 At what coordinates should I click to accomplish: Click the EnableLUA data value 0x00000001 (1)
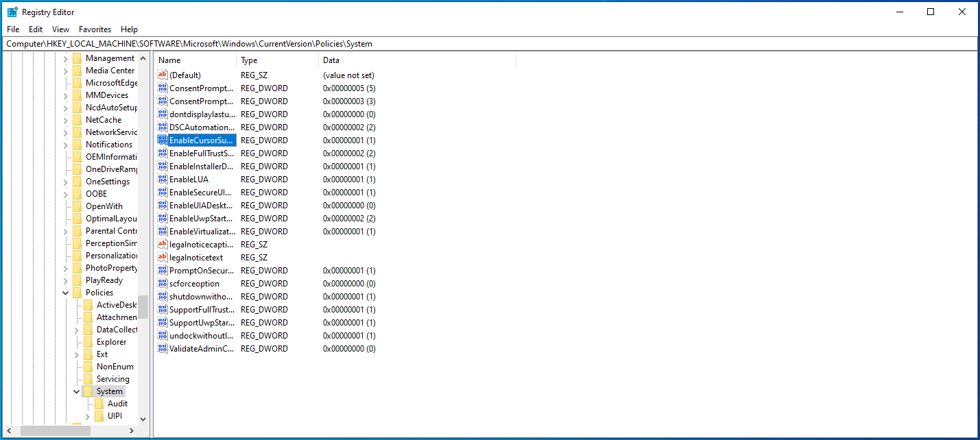tap(349, 179)
